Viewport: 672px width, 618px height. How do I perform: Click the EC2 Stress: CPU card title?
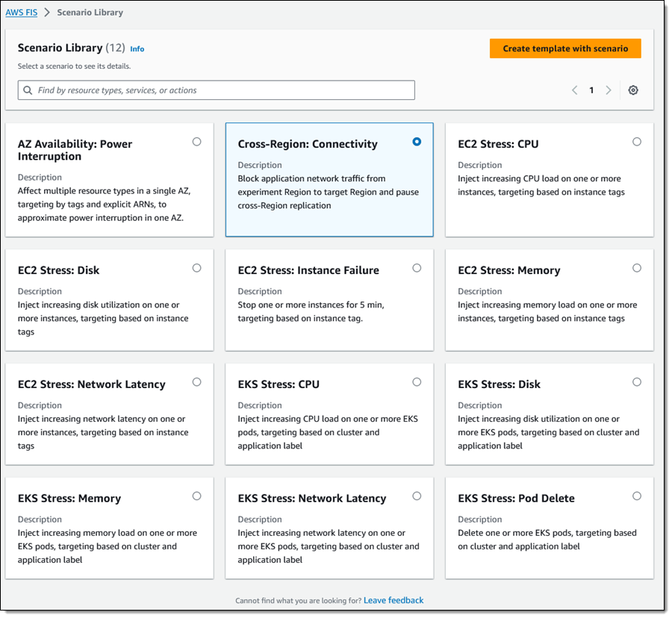tap(498, 144)
